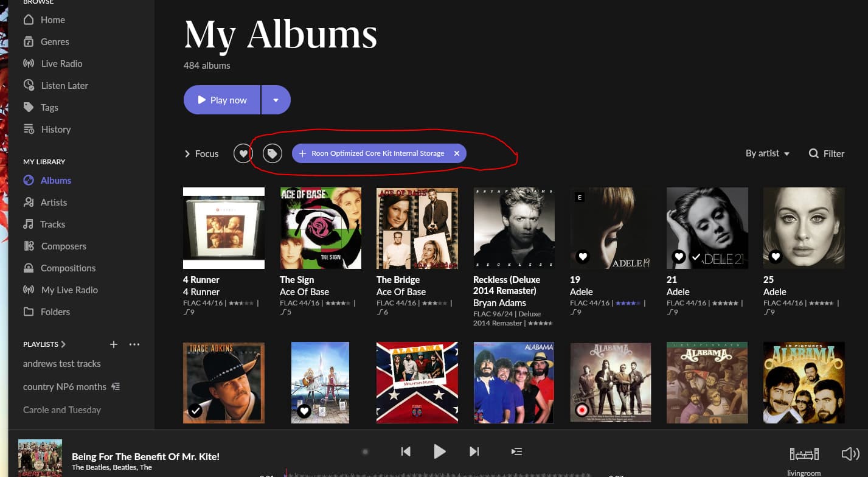Toggle heart on Adele 19 cover

point(583,257)
